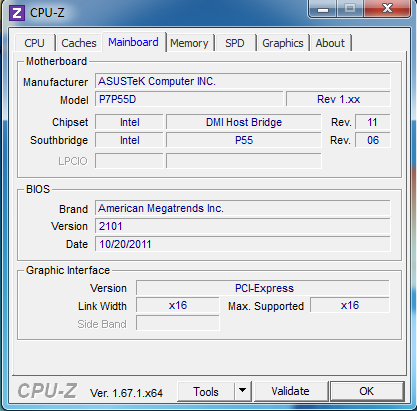Minimize the CPU-Z window

[x=323, y=9]
